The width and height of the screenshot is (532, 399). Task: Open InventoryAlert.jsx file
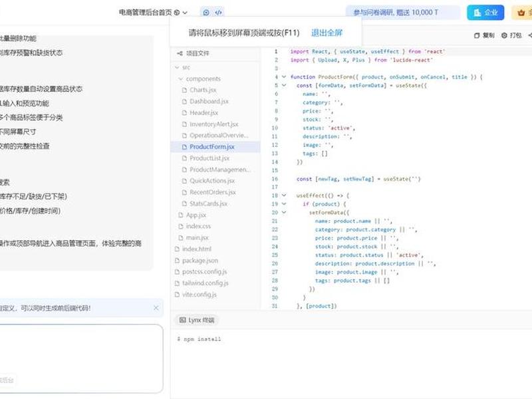pyautogui.click(x=213, y=124)
